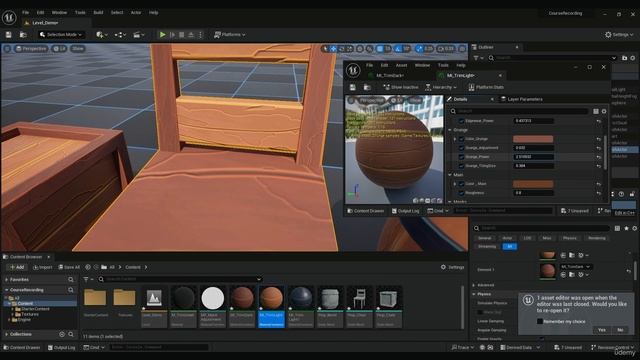Click the material editor details settings gear
Viewport: 640px width, 360px height.
604,111
